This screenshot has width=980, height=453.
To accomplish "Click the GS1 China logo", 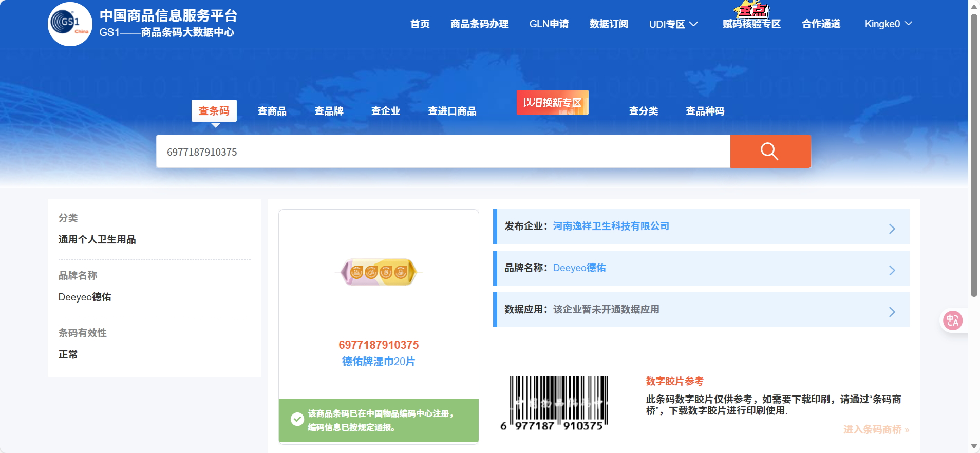I will tap(70, 24).
